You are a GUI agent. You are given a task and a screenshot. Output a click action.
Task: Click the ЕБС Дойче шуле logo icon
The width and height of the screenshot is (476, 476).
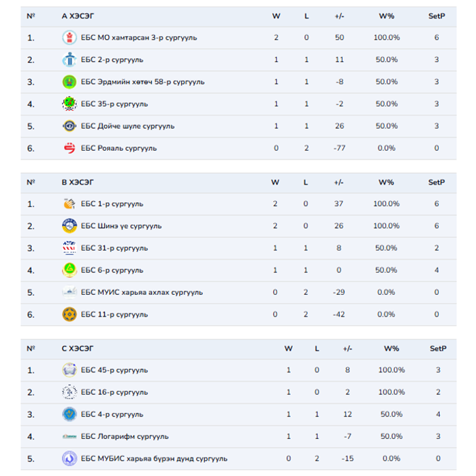(x=69, y=126)
